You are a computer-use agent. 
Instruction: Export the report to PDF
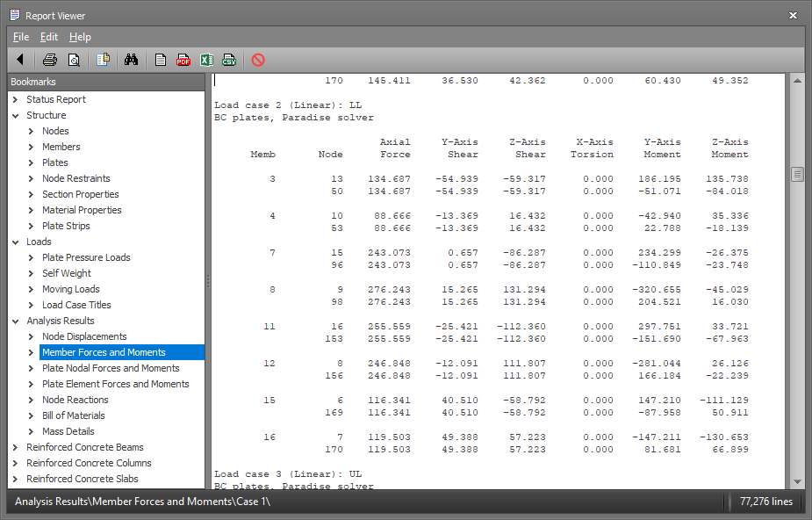pyautogui.click(x=183, y=60)
